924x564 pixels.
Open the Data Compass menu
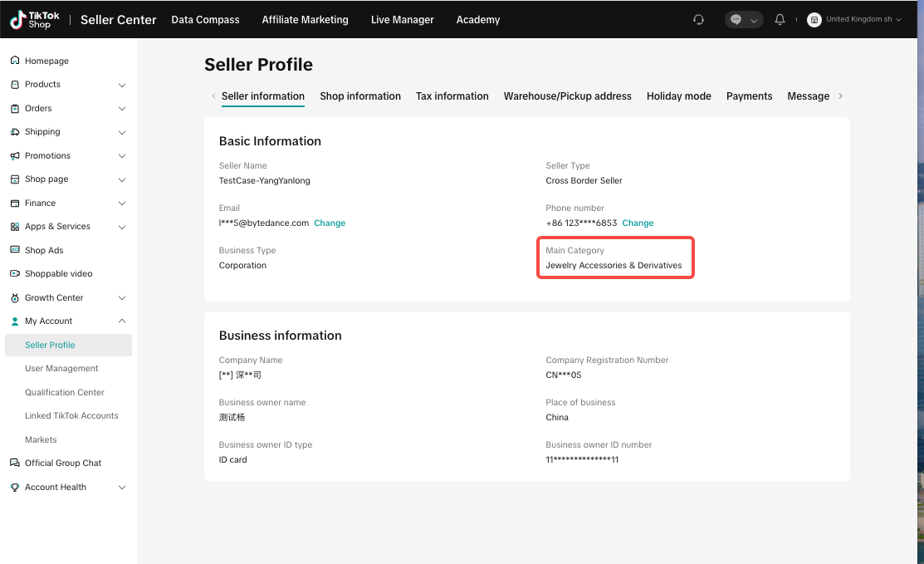pos(205,20)
